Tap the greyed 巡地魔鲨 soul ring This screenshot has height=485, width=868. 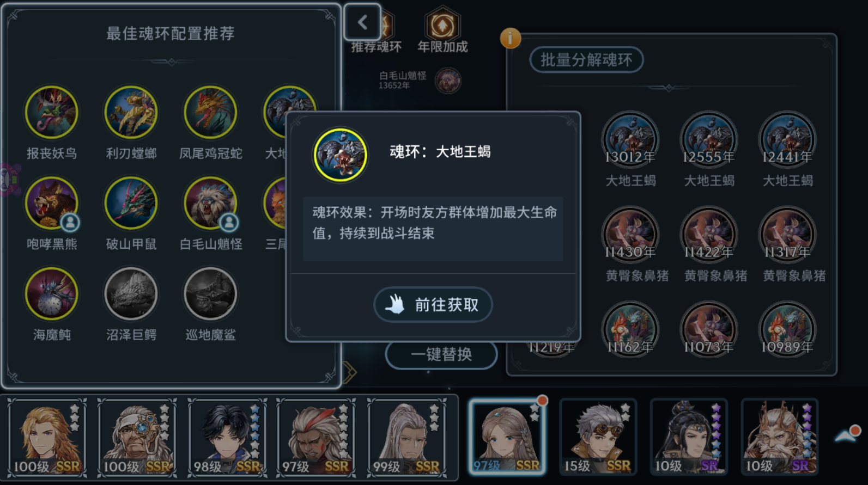210,294
